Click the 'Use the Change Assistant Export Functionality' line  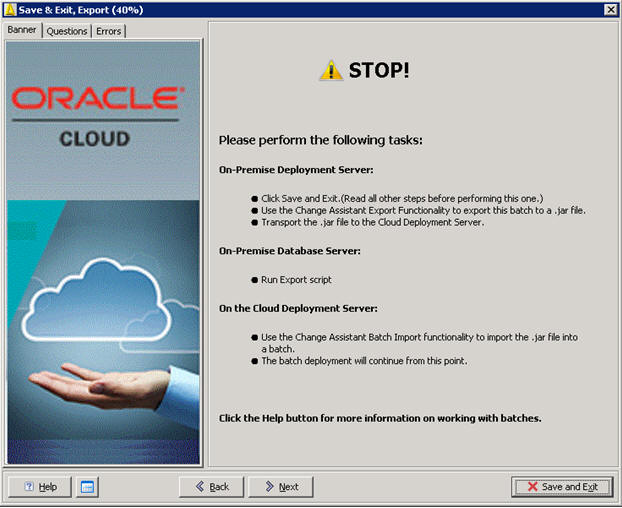coord(423,211)
